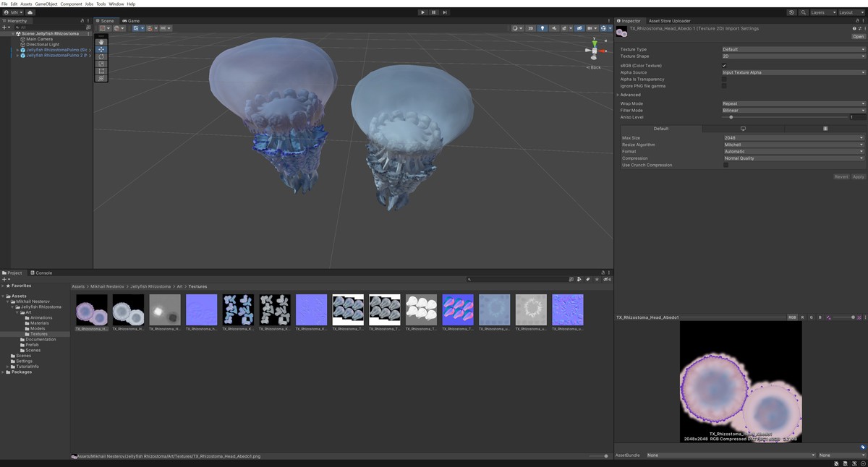The image size is (868, 467).
Task: Open the Texture Type dropdown
Action: 793,49
